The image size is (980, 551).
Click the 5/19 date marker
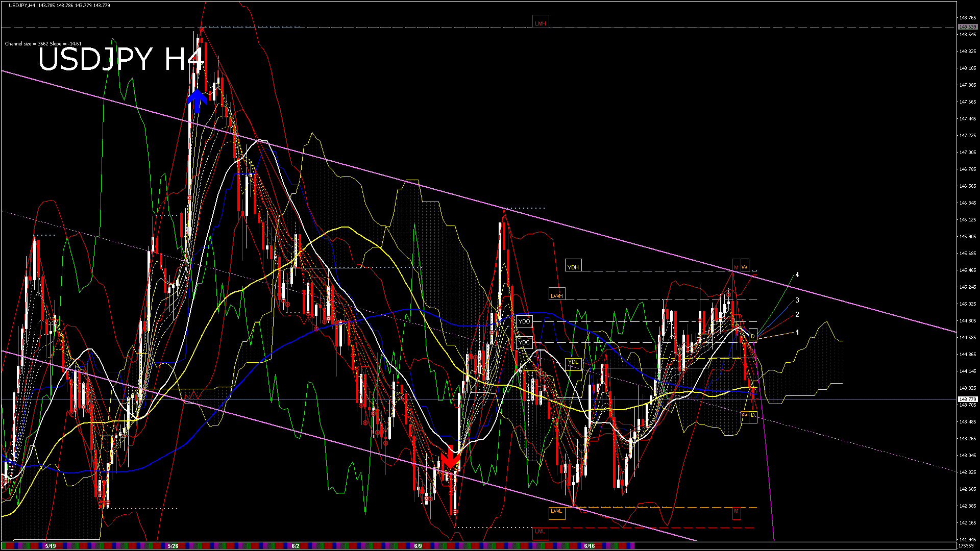click(51, 546)
